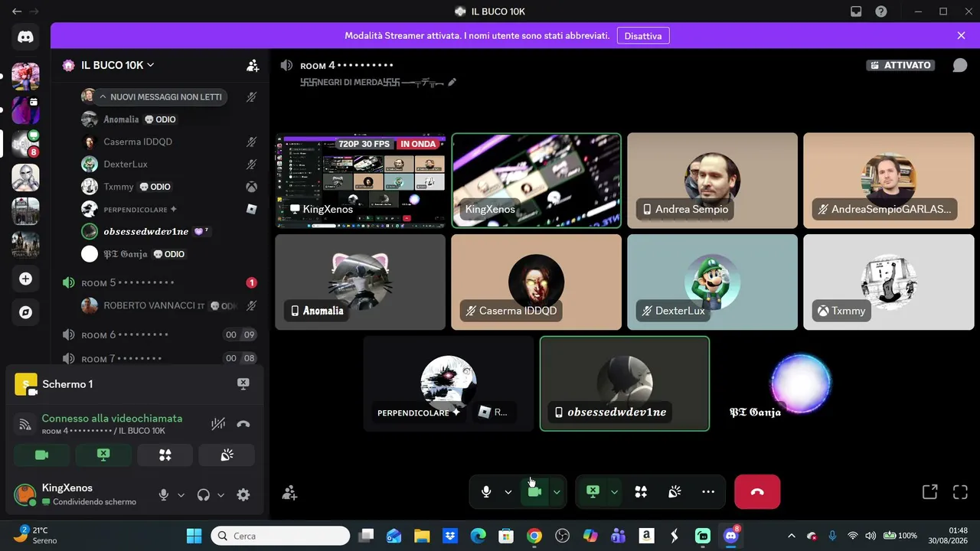980x551 pixels.
Task: Toggle camera button in the voice panel
Action: [x=42, y=455]
